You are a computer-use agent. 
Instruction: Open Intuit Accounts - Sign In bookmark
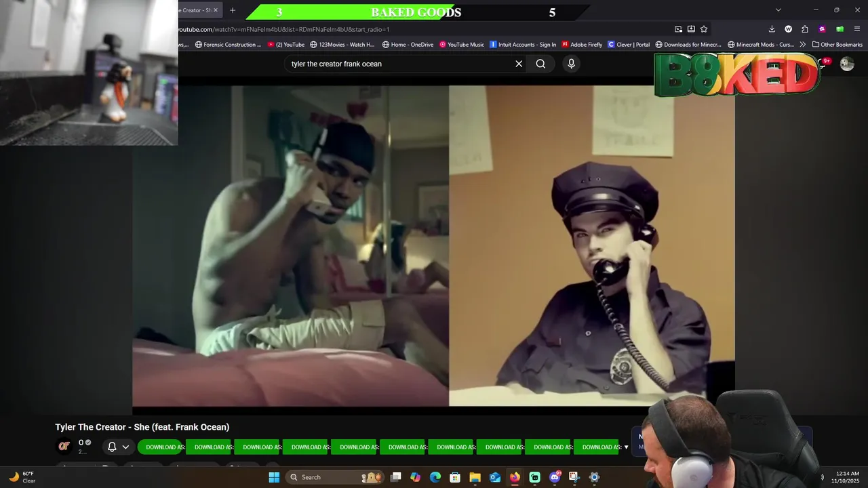pyautogui.click(x=523, y=45)
